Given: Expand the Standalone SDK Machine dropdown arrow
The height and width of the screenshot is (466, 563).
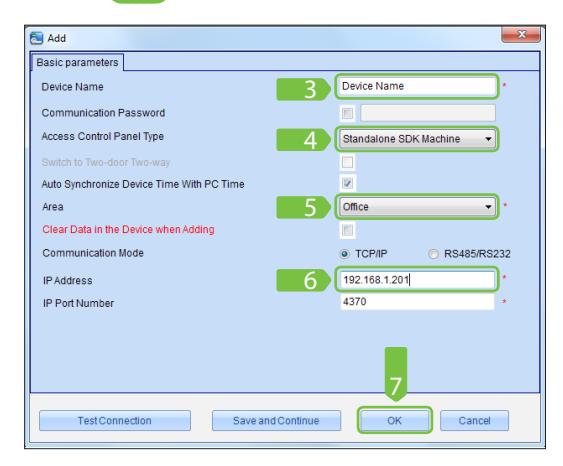Looking at the screenshot, I should [488, 139].
